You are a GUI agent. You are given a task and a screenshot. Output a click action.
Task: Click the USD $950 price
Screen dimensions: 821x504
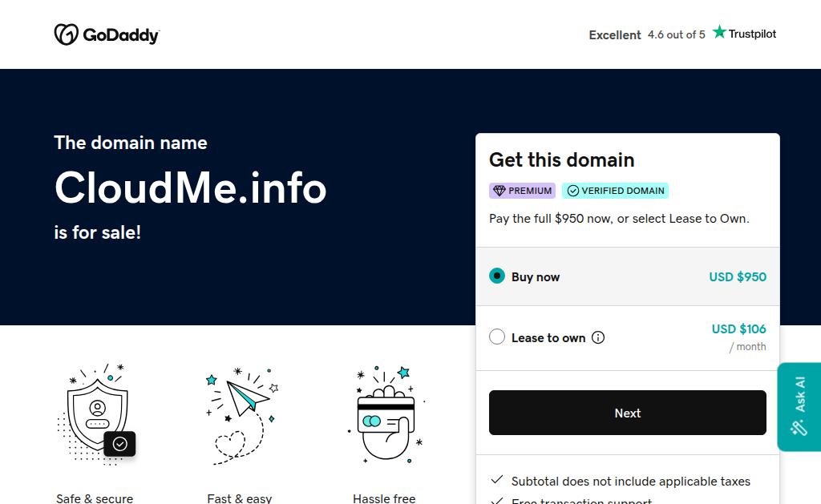pos(738,276)
